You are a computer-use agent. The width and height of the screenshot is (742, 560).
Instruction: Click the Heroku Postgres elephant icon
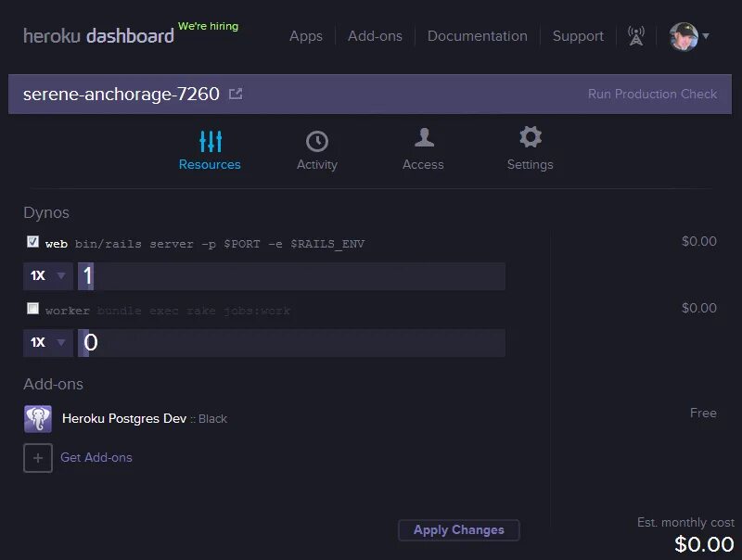point(38,418)
